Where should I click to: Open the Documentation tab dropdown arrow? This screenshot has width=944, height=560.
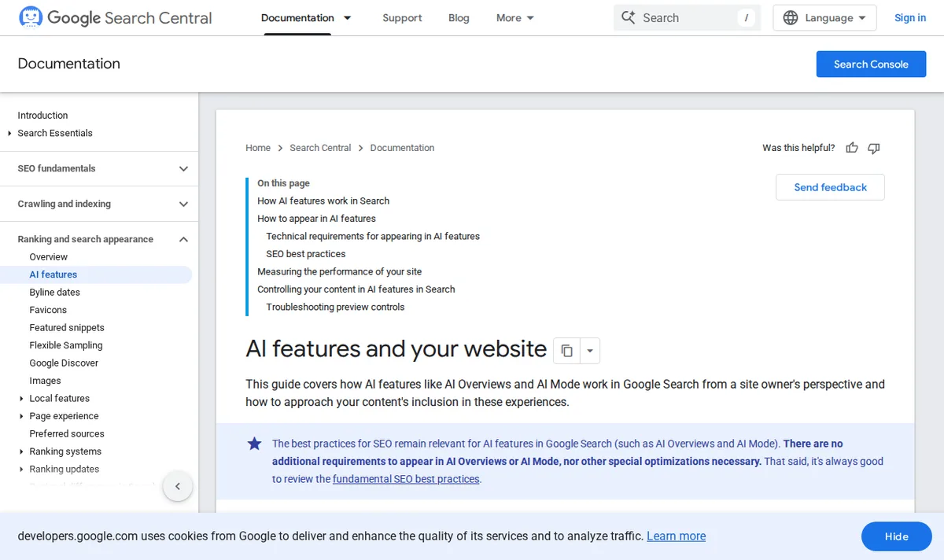(x=347, y=17)
